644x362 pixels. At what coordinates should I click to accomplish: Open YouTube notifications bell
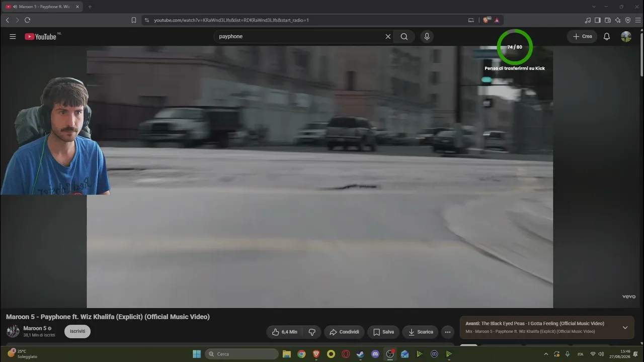[607, 36]
